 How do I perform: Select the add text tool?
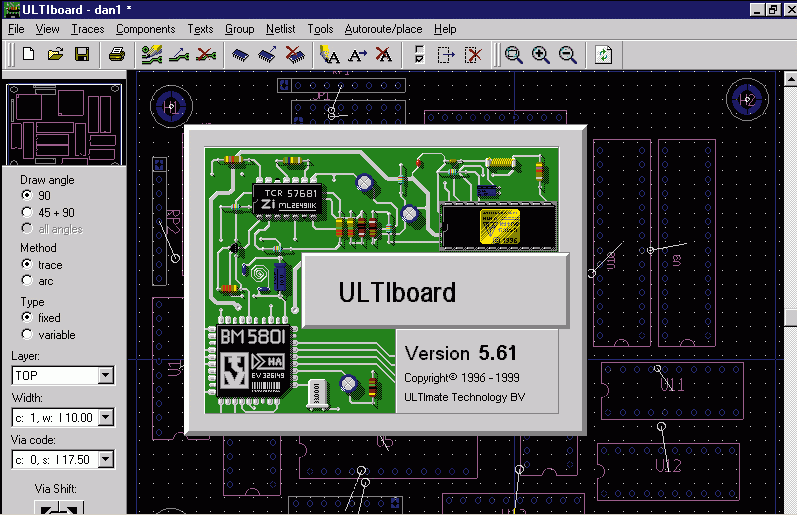click(x=329, y=54)
